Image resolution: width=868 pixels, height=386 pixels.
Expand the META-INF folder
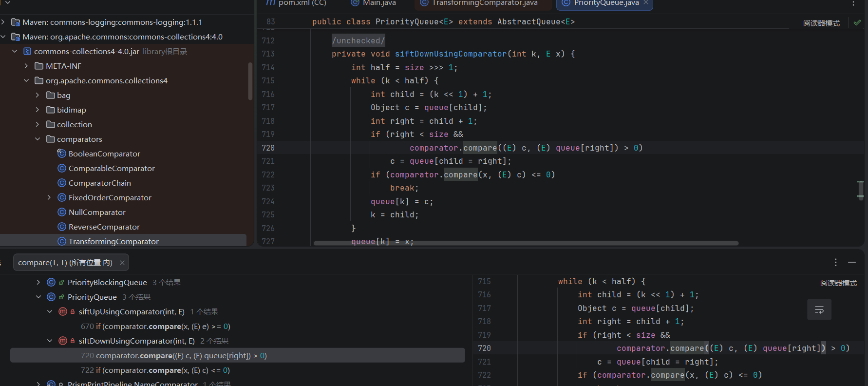[x=26, y=66]
